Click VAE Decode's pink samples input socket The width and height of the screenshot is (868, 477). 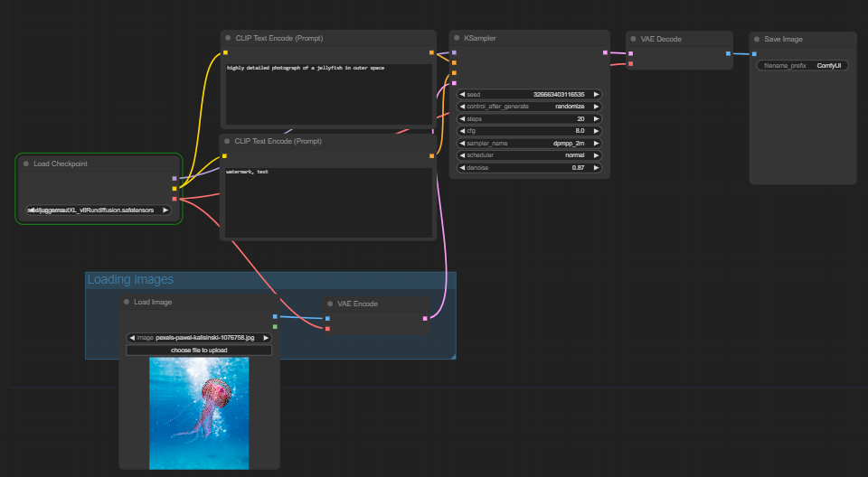[630, 53]
